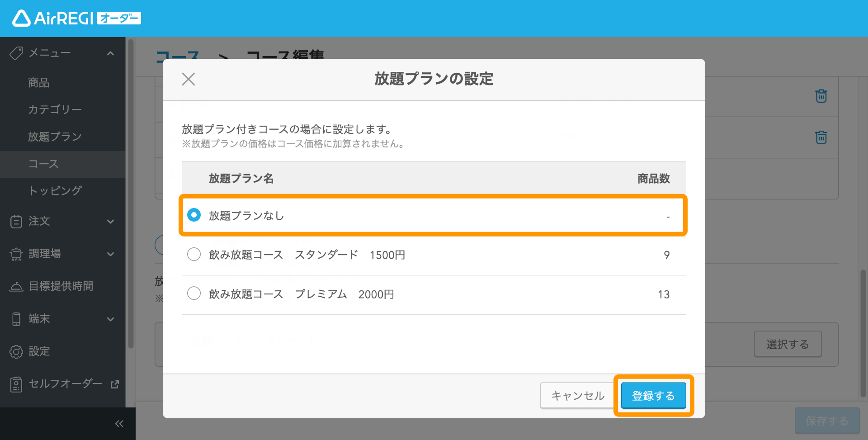The width and height of the screenshot is (868, 440).
Task: Click product count 9 in スタンダード row
Action: click(667, 255)
